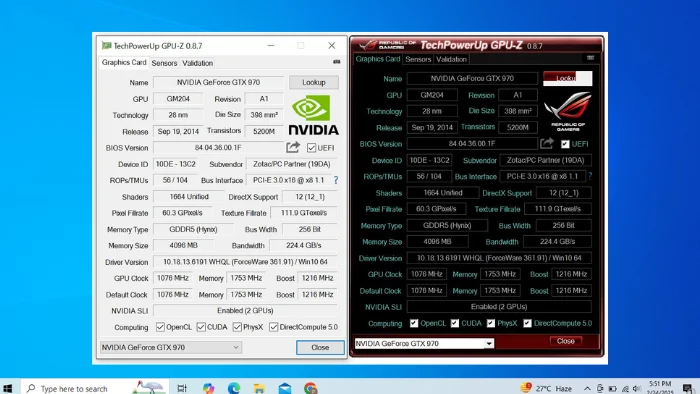This screenshot has width=700, height=394.
Task: Click the weather 27°C Haze widget on taskbar
Action: point(546,388)
